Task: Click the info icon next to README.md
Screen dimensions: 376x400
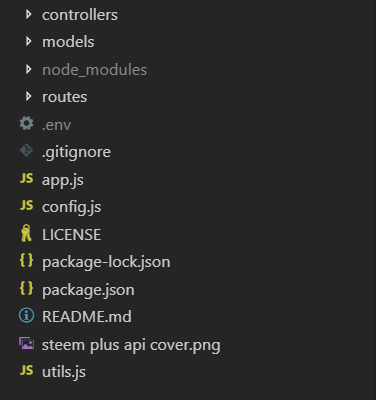Action: [26, 315]
